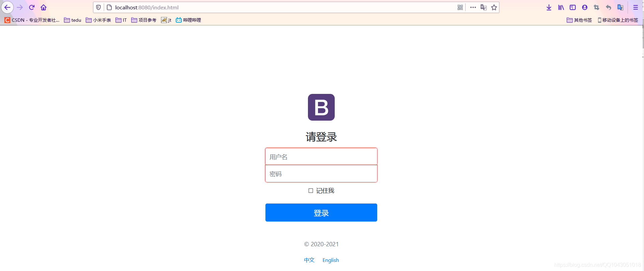Bookmark this page with star
The image size is (644, 271).
pyautogui.click(x=494, y=7)
